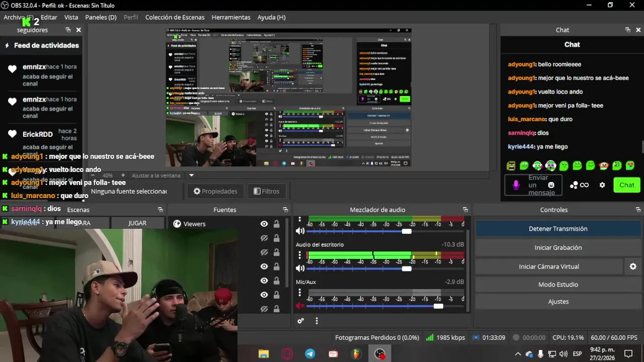The image size is (644, 362).
Task: Pop out the Escenas dock
Action: coord(160,210)
